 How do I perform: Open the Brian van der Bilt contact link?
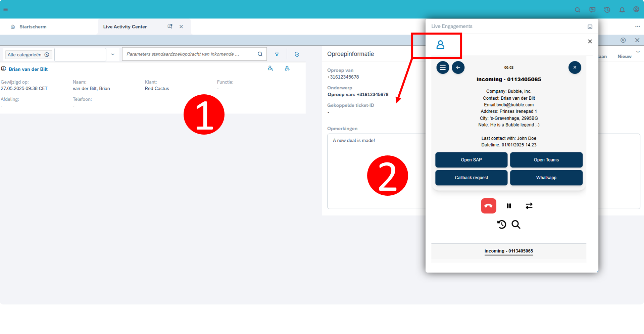pos(28,69)
